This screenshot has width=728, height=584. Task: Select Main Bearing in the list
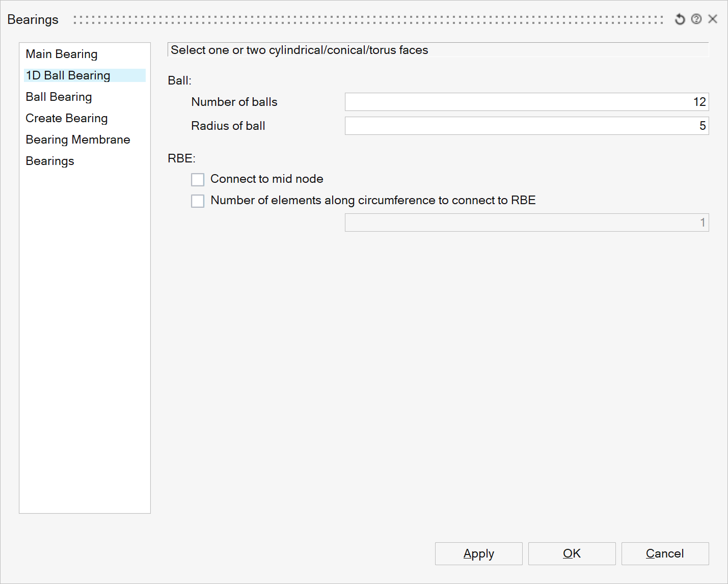tap(62, 54)
